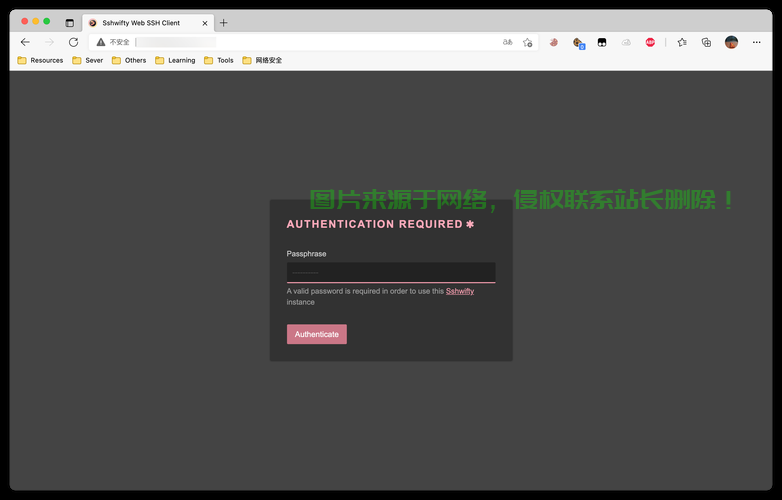
Task: Open the browser settings ellipsis menu
Action: coord(756,42)
